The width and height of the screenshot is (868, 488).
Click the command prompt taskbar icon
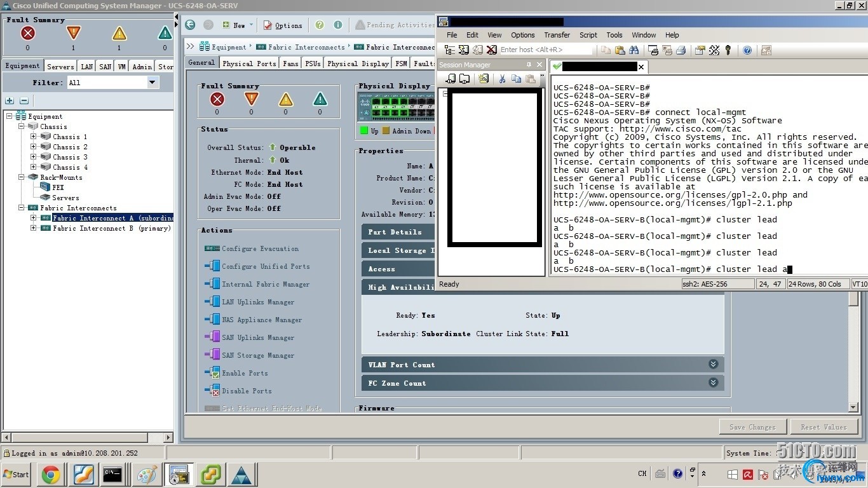pos(112,474)
